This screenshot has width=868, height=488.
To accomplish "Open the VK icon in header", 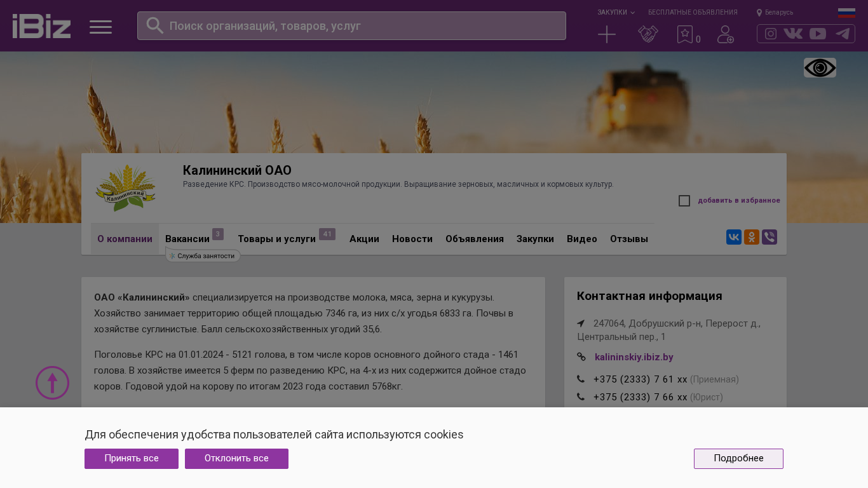I will click(x=793, y=34).
